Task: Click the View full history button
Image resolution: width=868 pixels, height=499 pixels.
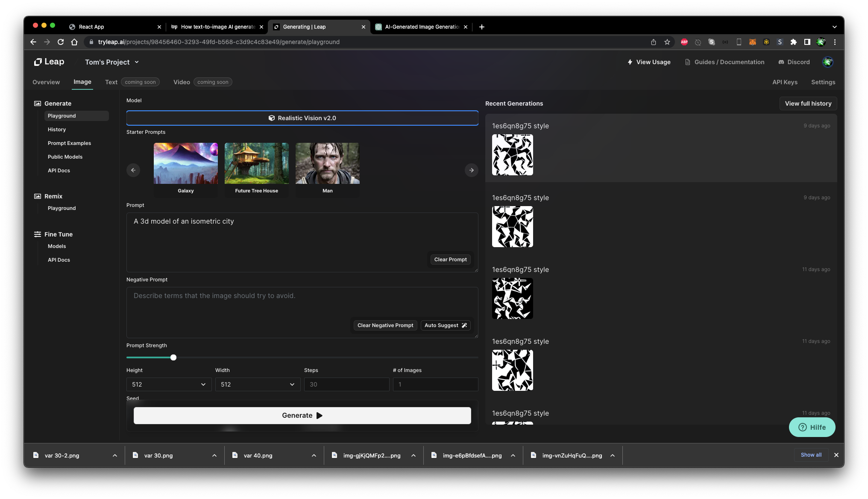Action: click(x=808, y=103)
